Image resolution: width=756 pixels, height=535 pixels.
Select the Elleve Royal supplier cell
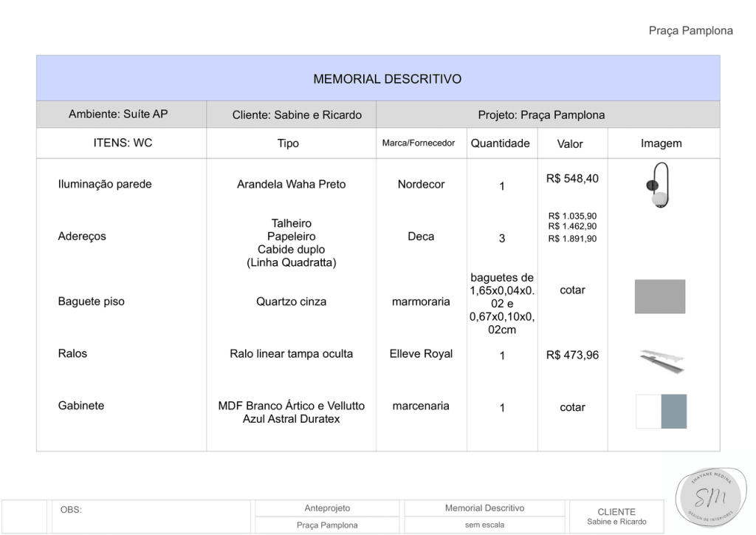tap(421, 354)
